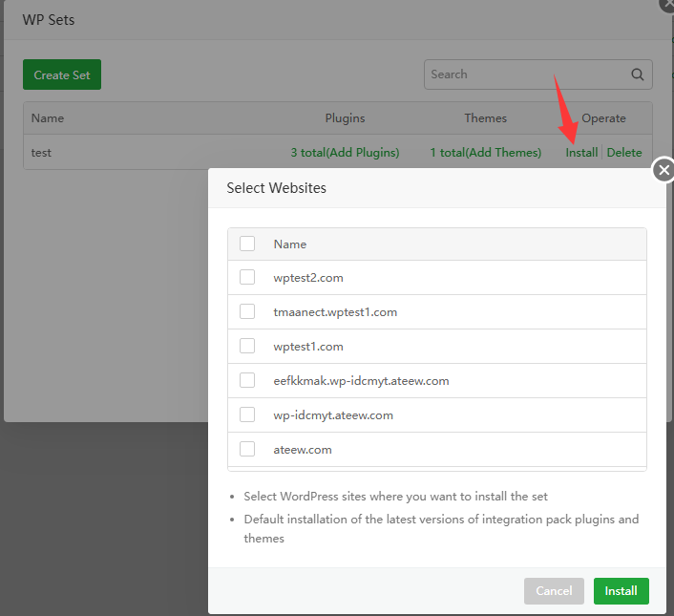Focus the Search input field
Viewport: 674px width, 616px height.
(x=525, y=74)
